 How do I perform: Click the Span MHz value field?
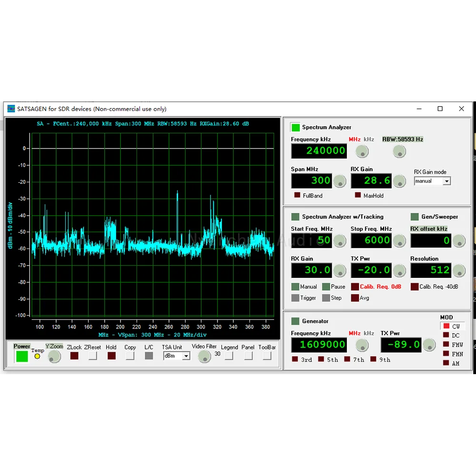tap(311, 180)
